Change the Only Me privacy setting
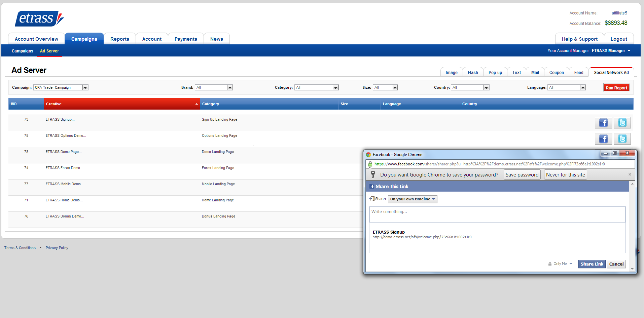 point(560,264)
